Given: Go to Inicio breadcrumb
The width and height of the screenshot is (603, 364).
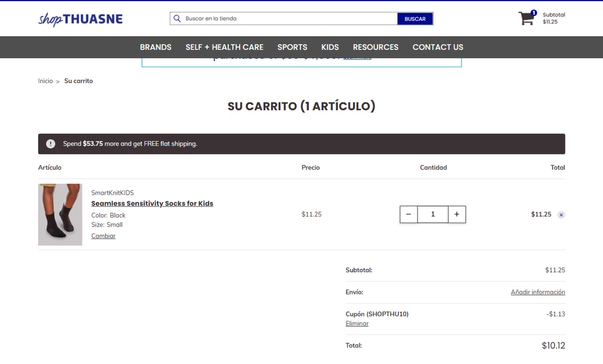Looking at the screenshot, I should click(x=45, y=81).
